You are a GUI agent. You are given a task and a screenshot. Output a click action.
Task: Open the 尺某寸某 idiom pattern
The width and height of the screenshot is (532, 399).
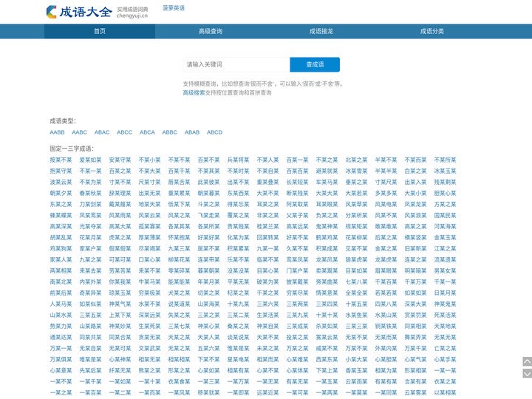click(149, 183)
